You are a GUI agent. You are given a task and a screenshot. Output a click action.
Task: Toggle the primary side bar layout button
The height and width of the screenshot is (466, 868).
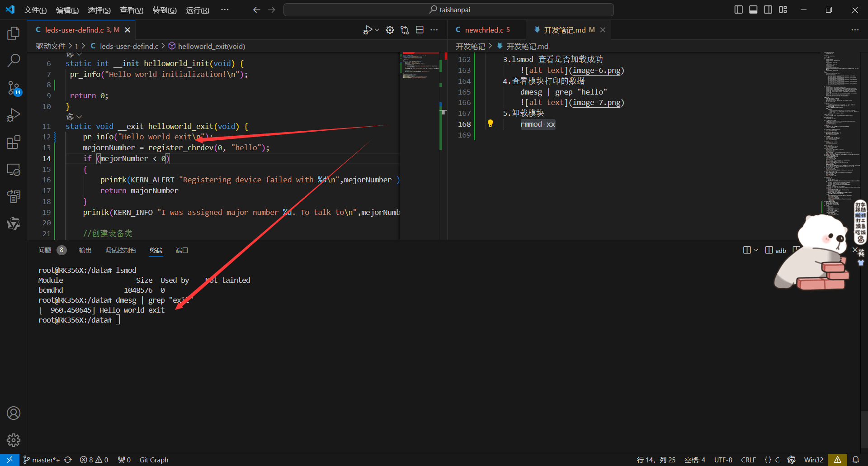[738, 10]
